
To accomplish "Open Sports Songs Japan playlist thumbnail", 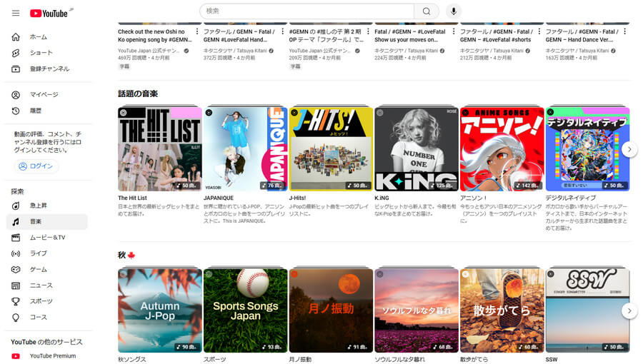I will pos(245,311).
